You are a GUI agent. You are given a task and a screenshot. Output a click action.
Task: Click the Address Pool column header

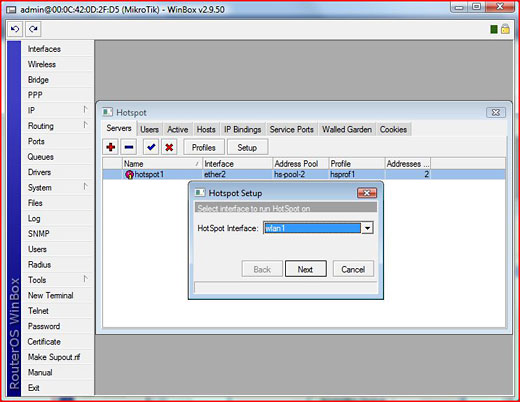click(301, 164)
